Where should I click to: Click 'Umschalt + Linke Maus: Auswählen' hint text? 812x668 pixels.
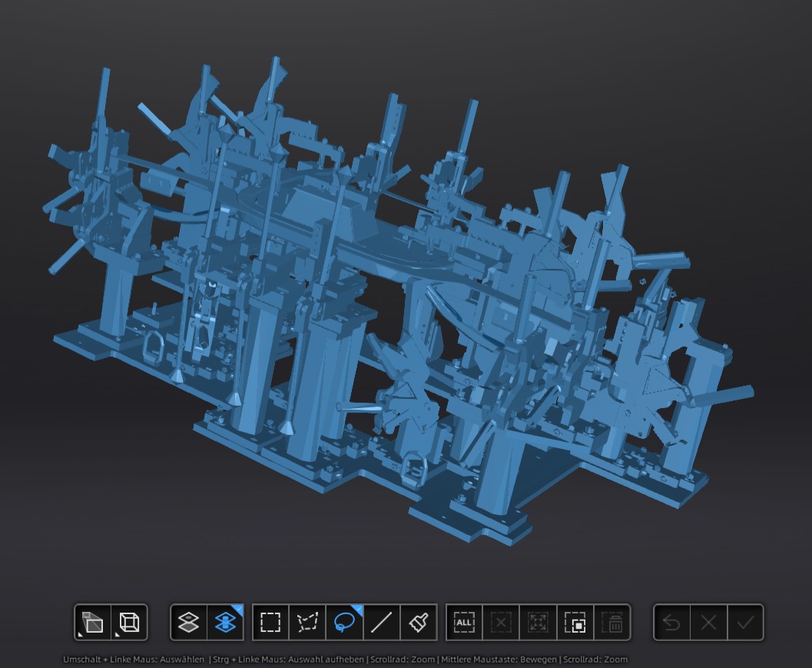point(134,660)
